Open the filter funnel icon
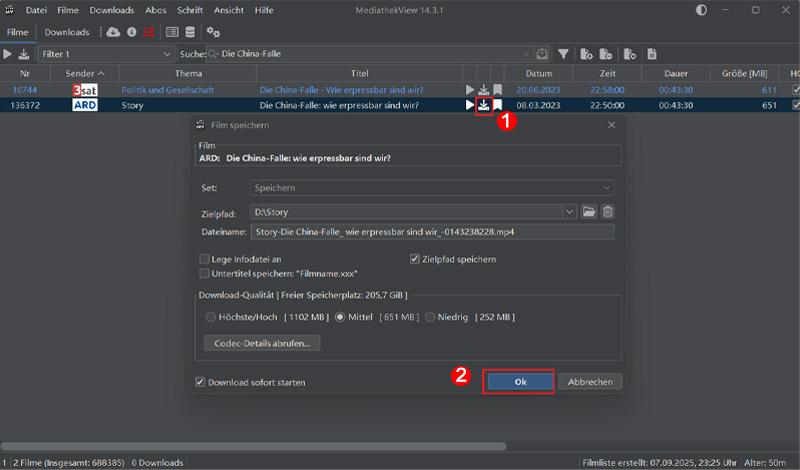The image size is (800, 470). 563,54
